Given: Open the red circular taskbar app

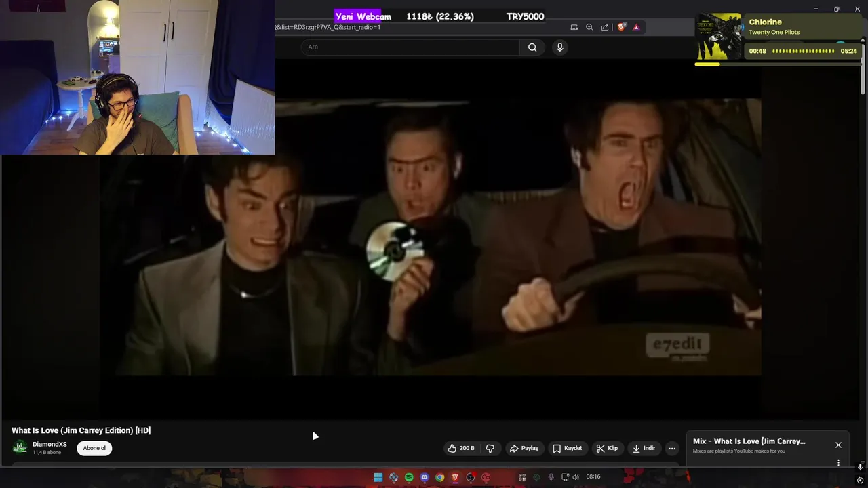Looking at the screenshot, I should point(486,477).
